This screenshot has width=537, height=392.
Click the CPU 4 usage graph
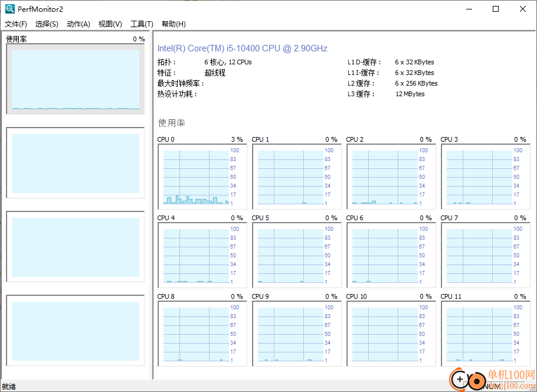202,255
